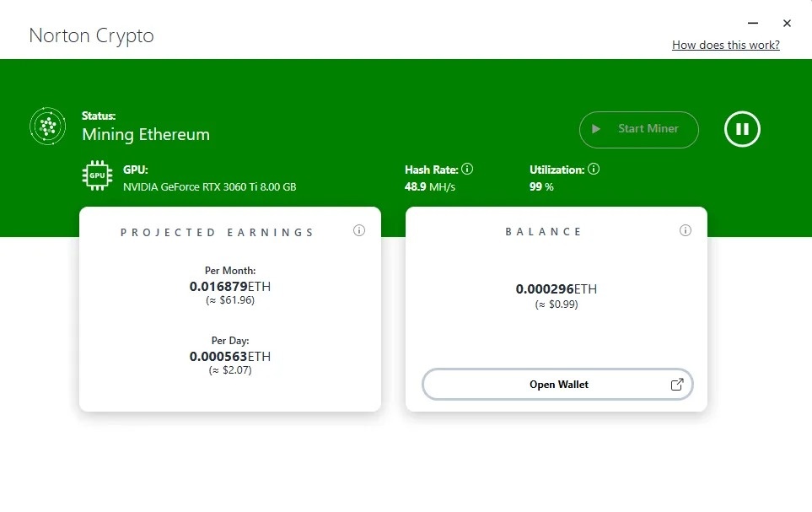Screen dimensions: 812x512
Task: Click the Norton Crypto title text
Action: pos(91,35)
